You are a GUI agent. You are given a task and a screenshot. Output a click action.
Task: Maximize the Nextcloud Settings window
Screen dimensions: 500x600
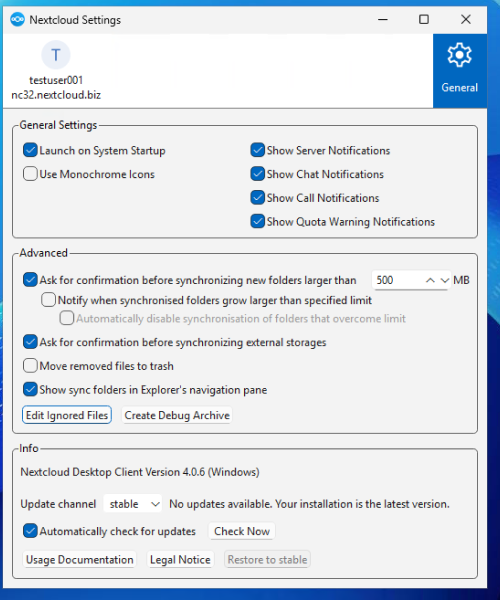(x=424, y=19)
